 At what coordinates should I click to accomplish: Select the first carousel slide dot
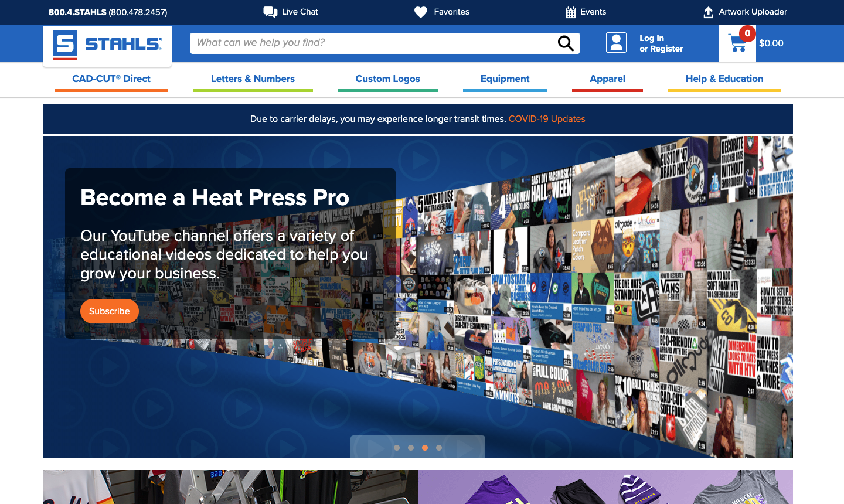point(397,448)
